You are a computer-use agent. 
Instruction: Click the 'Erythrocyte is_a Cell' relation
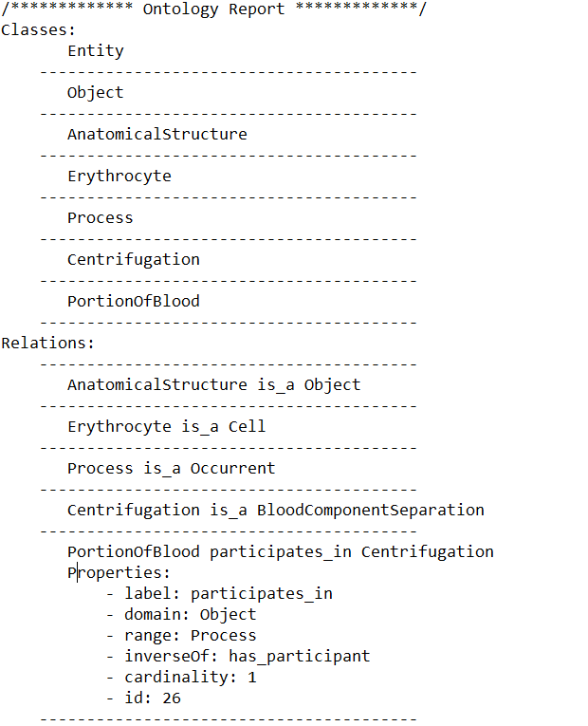166,427
